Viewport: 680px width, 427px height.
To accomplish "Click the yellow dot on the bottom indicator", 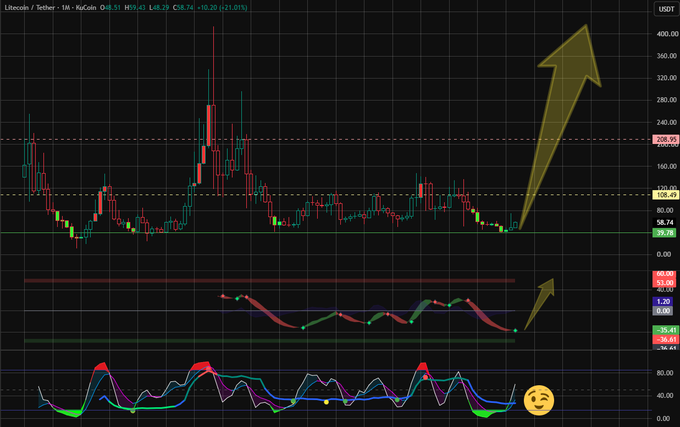I will 327,402.
